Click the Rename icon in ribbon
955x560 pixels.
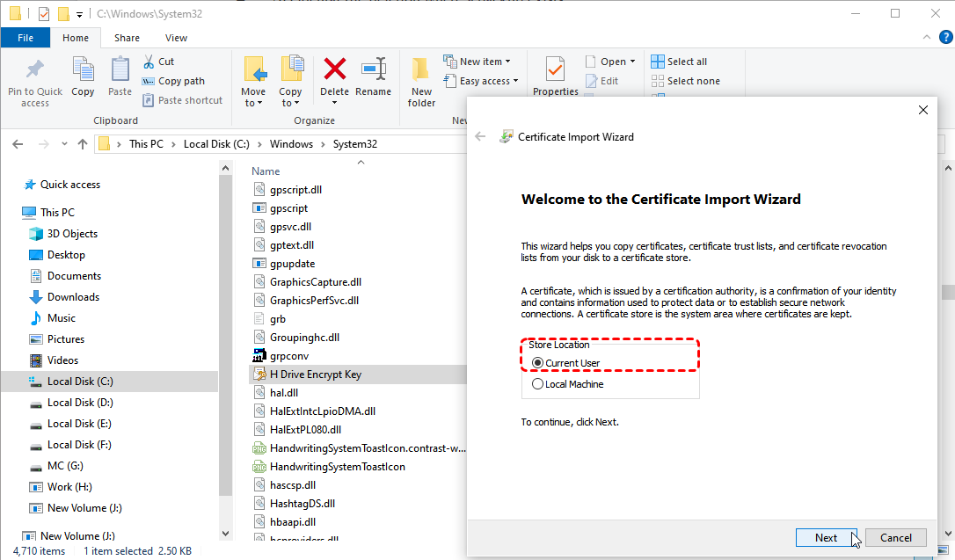(373, 69)
